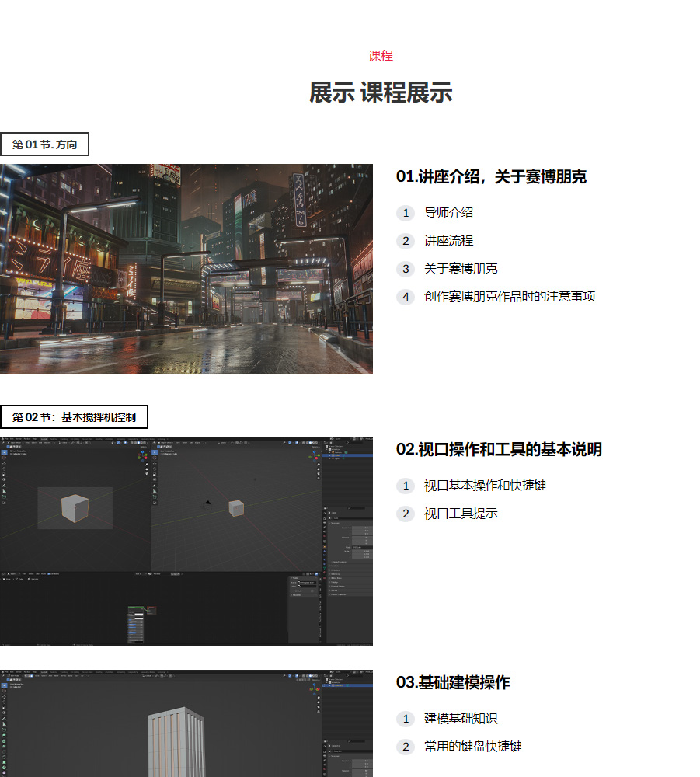Open the Blender tower building model thumbnail
The height and width of the screenshot is (777, 700).
pos(186,723)
